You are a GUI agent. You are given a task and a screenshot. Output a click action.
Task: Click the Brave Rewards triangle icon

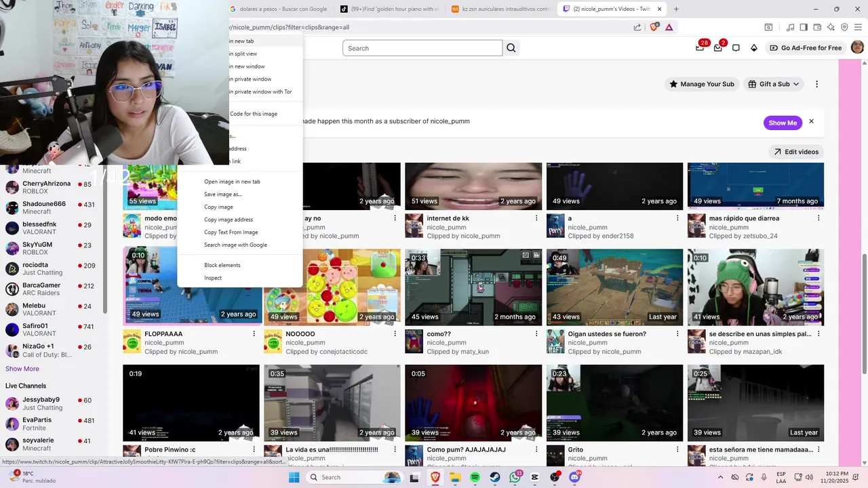(x=669, y=27)
